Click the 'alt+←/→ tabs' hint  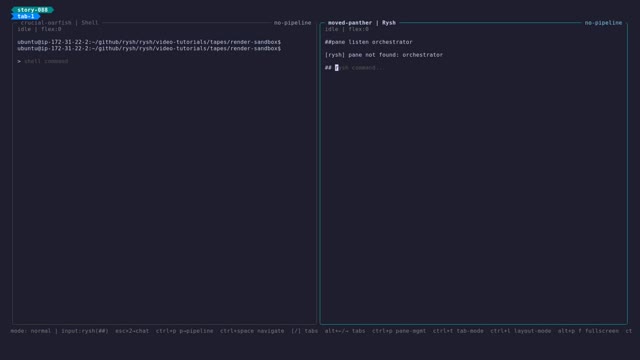[x=345, y=331]
